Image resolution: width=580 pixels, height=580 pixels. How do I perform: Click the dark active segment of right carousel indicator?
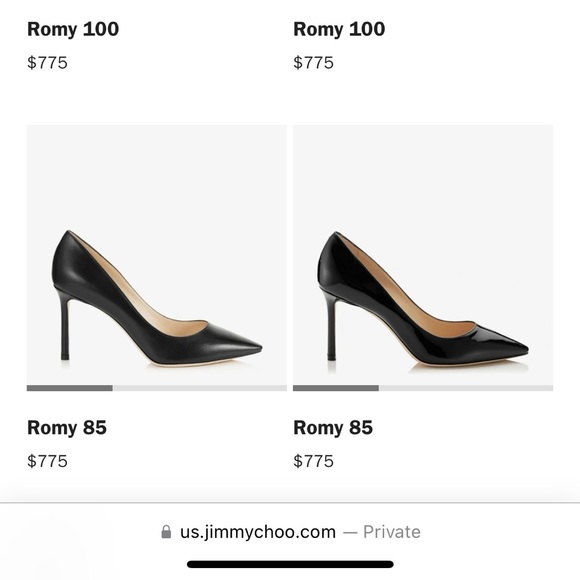tap(336, 388)
